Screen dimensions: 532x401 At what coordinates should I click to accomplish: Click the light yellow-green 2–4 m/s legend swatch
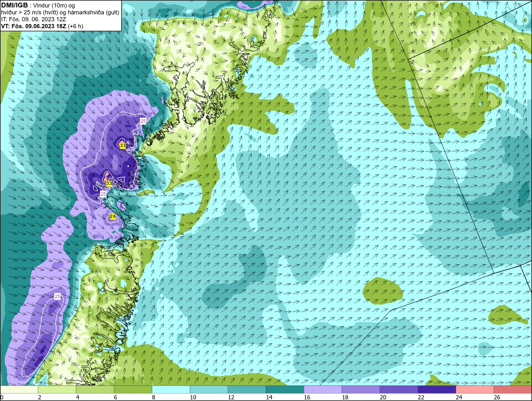tap(57, 389)
